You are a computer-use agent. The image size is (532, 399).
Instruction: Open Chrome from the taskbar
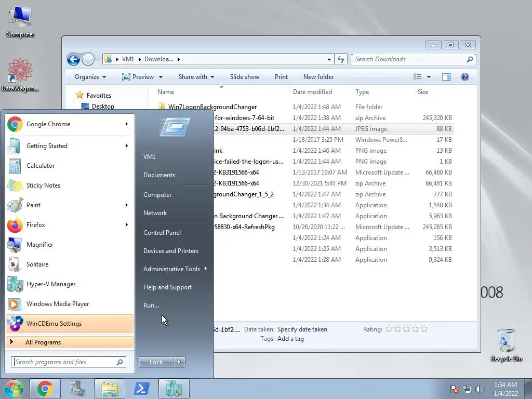45,389
